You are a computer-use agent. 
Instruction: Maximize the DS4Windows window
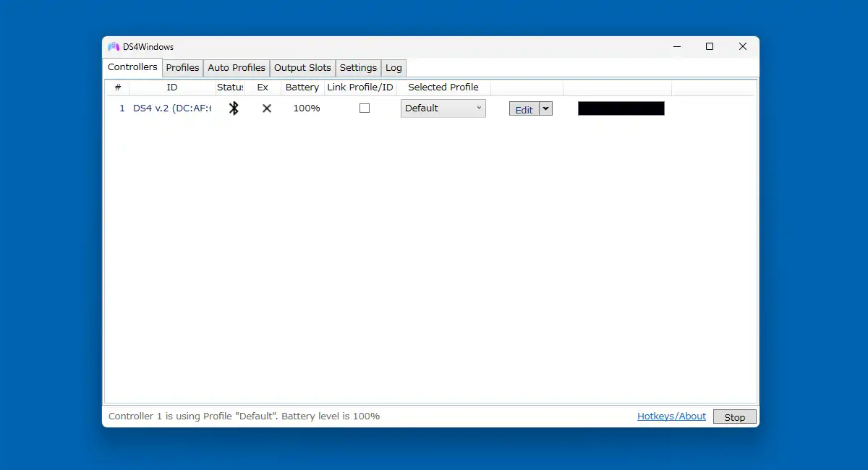[710, 47]
